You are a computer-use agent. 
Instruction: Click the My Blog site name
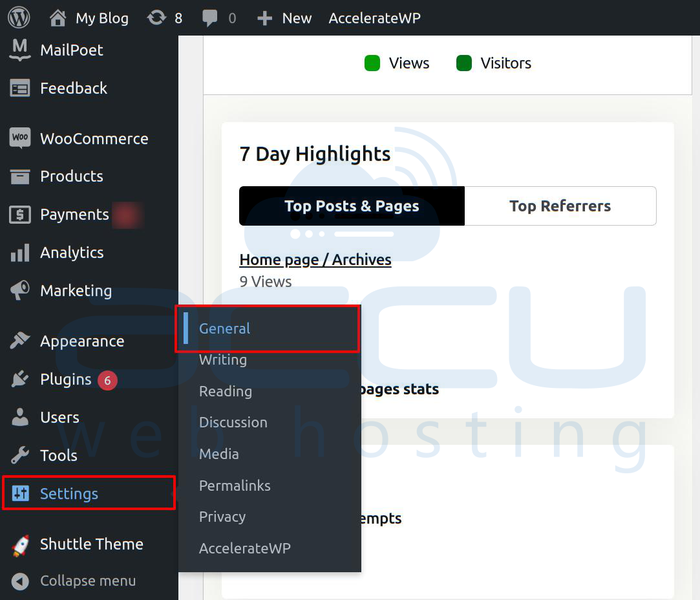(102, 18)
